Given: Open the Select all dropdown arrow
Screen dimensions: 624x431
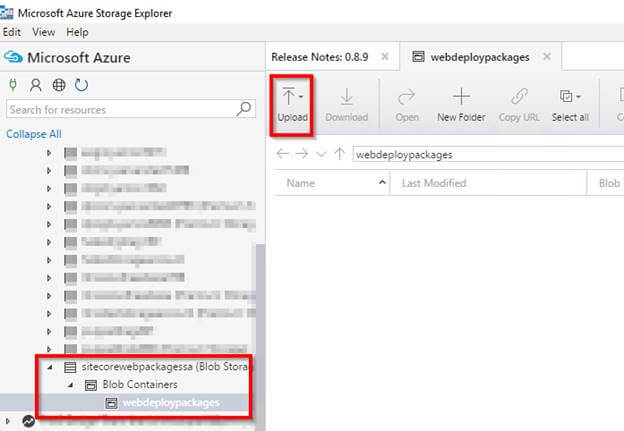Looking at the screenshot, I should tap(578, 97).
